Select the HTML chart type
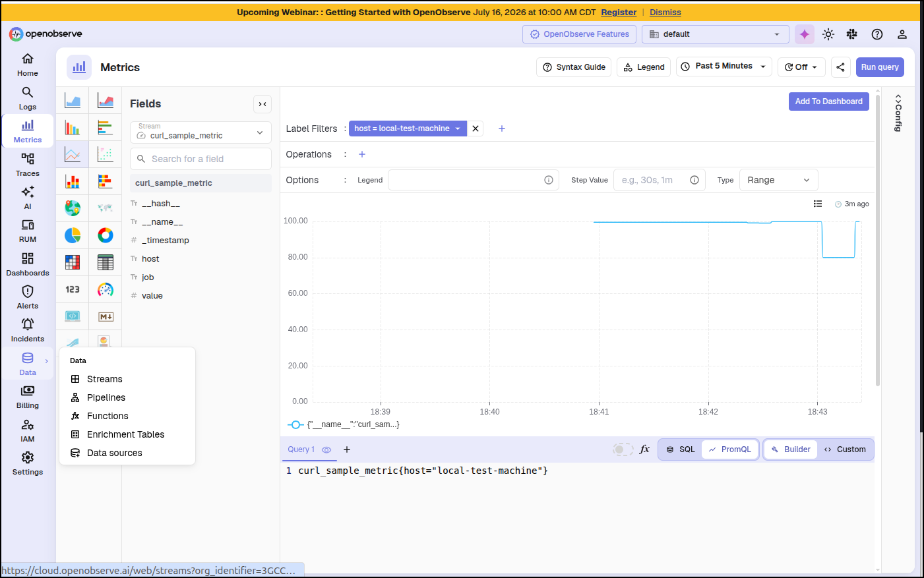924x578 pixels. coord(73,316)
